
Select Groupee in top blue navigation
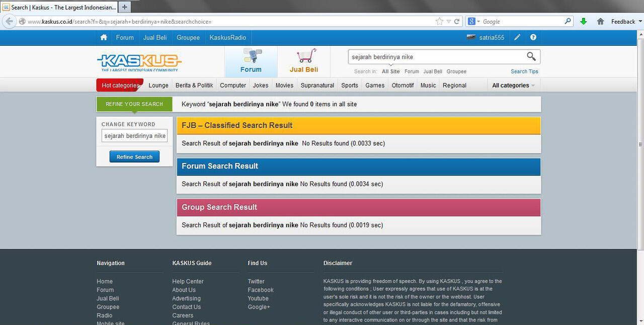point(188,37)
